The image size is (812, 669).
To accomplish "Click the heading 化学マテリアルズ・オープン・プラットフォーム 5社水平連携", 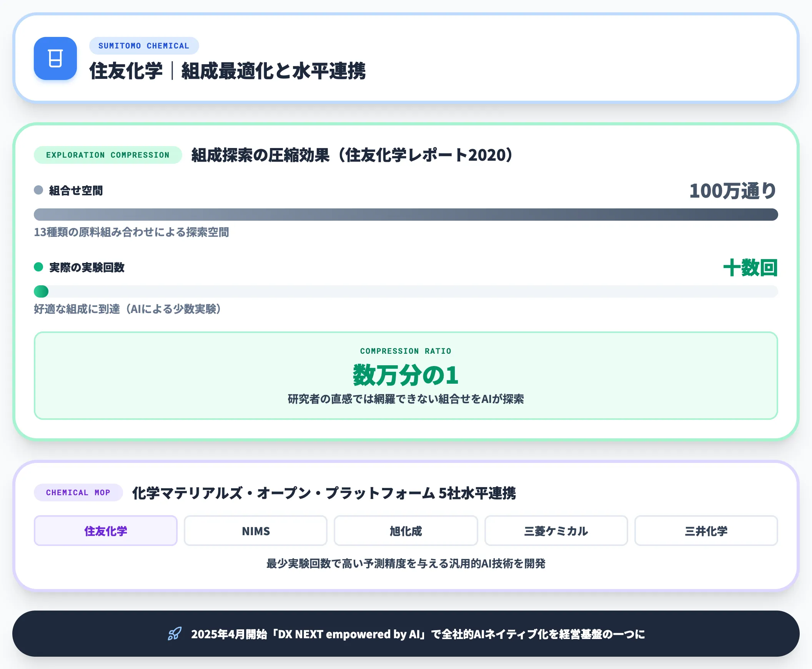I will coord(324,493).
